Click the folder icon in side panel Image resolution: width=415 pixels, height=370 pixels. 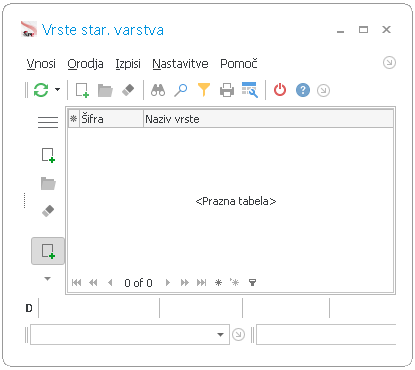[x=48, y=183]
